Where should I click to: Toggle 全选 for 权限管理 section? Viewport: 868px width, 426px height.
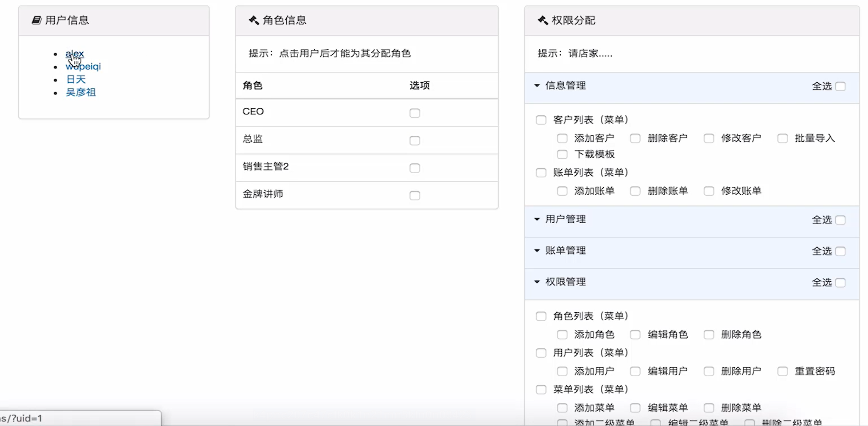coord(840,283)
